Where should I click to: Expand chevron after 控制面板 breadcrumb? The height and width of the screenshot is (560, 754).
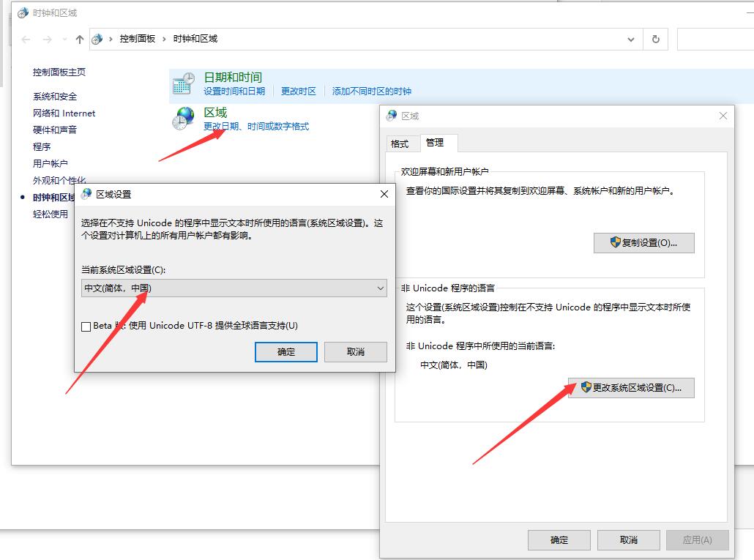(164, 39)
